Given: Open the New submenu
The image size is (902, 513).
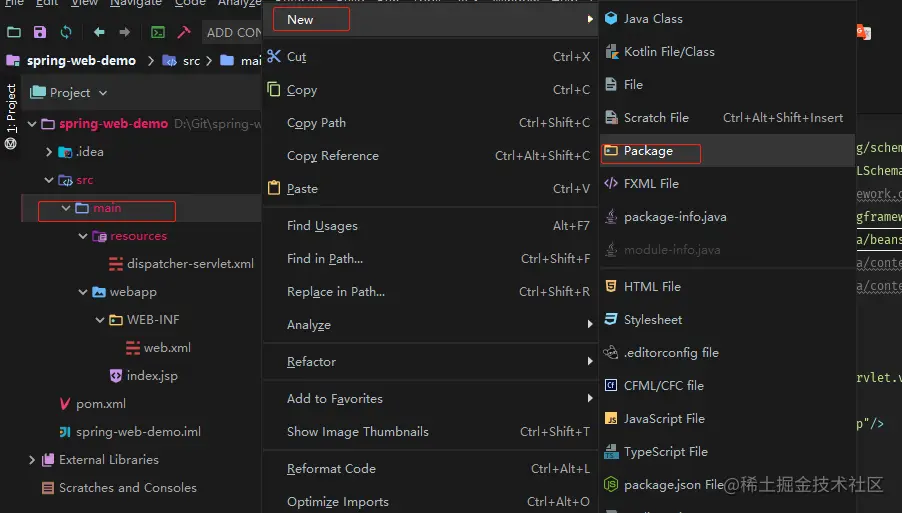Looking at the screenshot, I should [x=430, y=19].
